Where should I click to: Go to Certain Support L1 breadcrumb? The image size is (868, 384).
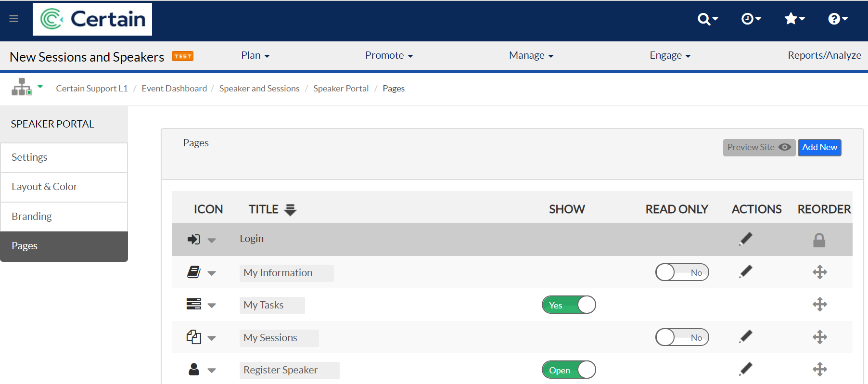(92, 89)
